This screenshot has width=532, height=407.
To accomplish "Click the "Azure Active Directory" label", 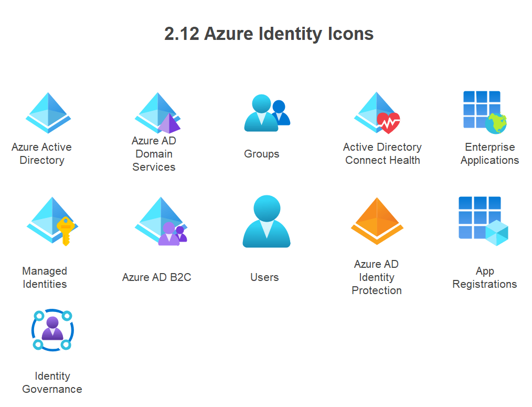I will (42, 153).
